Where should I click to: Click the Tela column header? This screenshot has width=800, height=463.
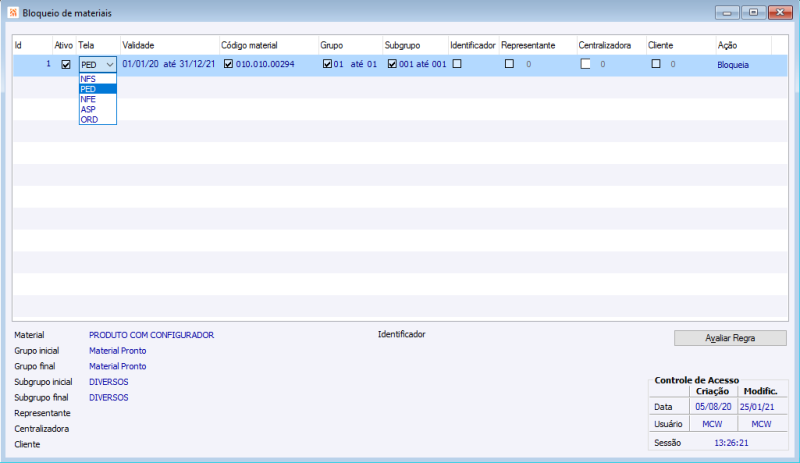pos(98,45)
